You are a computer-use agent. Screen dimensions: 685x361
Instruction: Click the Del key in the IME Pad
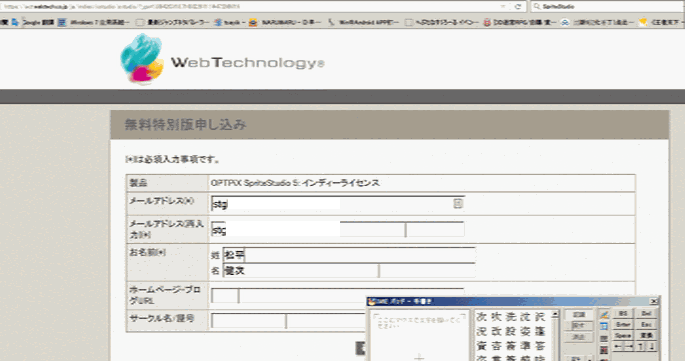coord(646,314)
